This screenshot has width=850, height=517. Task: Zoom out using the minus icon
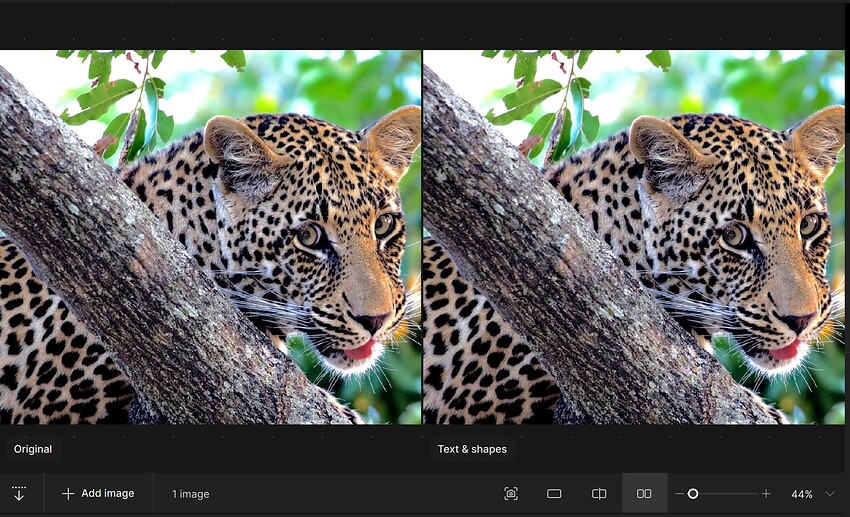pos(680,494)
